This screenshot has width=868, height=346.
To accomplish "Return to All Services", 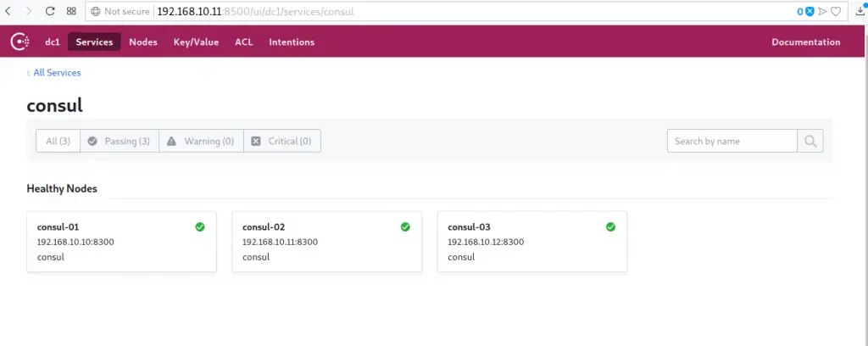I will [x=53, y=73].
